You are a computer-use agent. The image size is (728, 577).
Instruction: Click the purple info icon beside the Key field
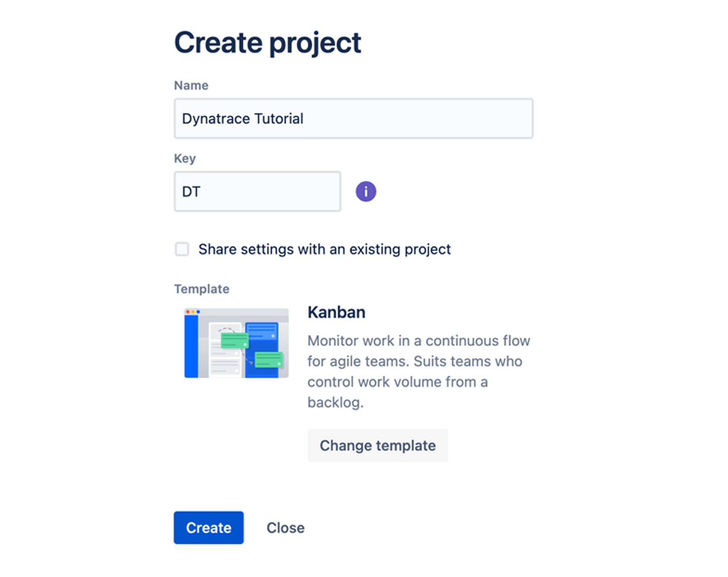365,191
